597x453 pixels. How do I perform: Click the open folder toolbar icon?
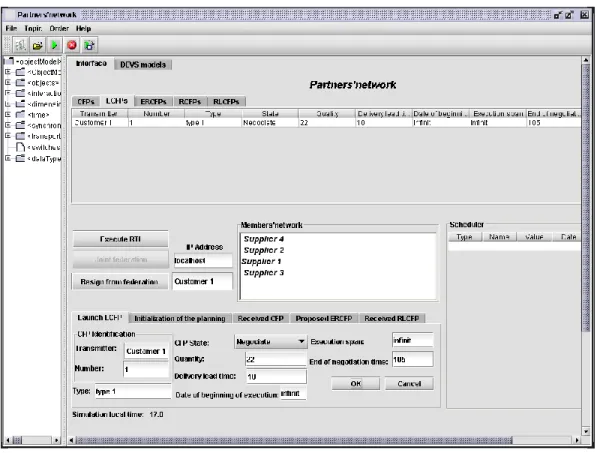(37, 45)
